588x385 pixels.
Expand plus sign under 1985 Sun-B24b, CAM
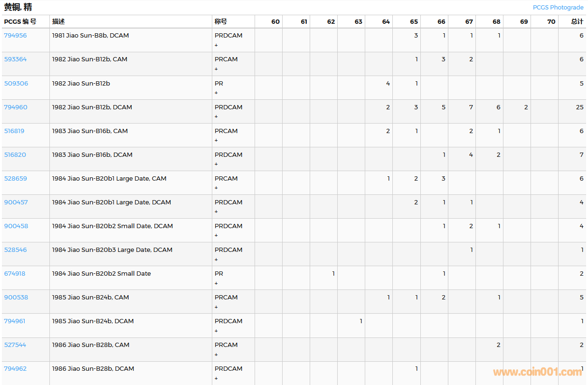tap(216, 307)
